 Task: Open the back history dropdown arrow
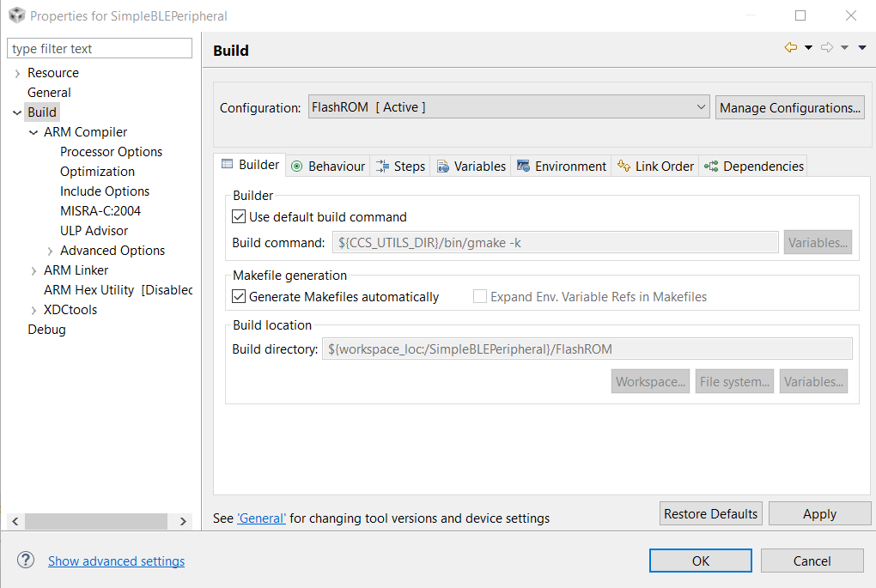pyautogui.click(x=808, y=48)
